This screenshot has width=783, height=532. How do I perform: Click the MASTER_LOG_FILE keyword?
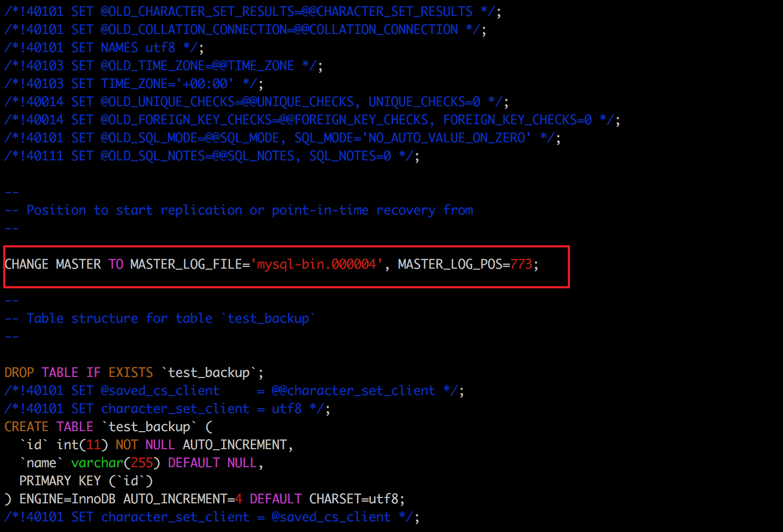pyautogui.click(x=186, y=264)
